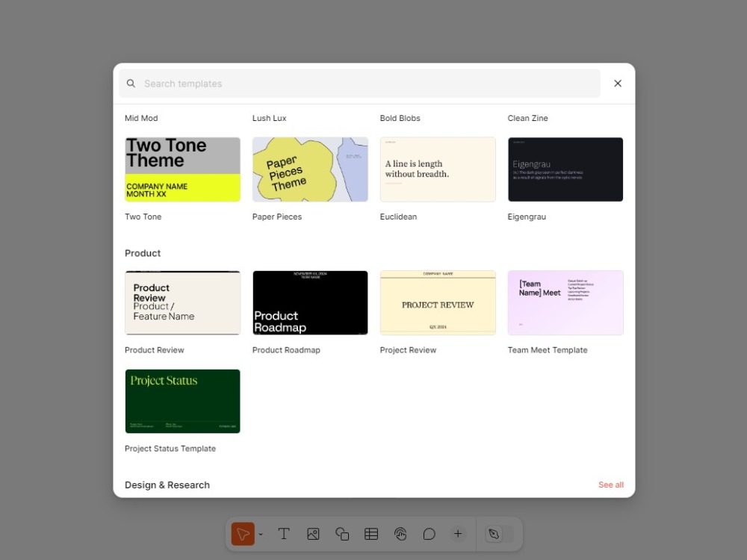Focus the Search templates field
747x560 pixels.
click(360, 84)
